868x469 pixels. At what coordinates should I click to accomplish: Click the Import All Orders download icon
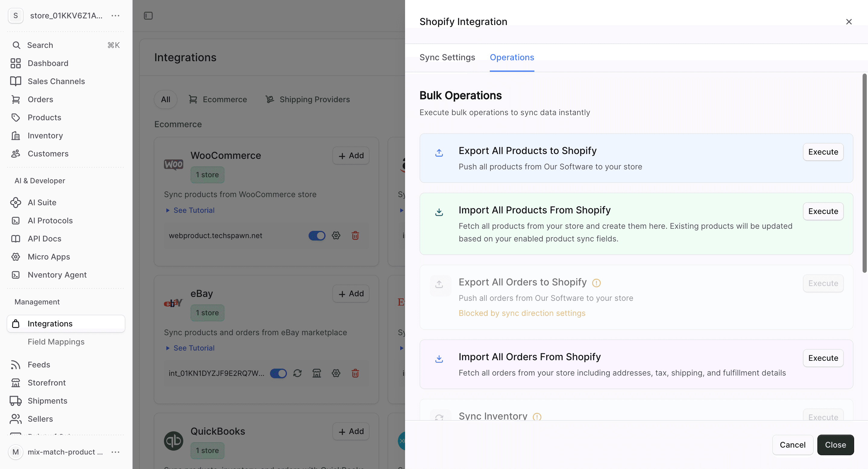pos(439,359)
